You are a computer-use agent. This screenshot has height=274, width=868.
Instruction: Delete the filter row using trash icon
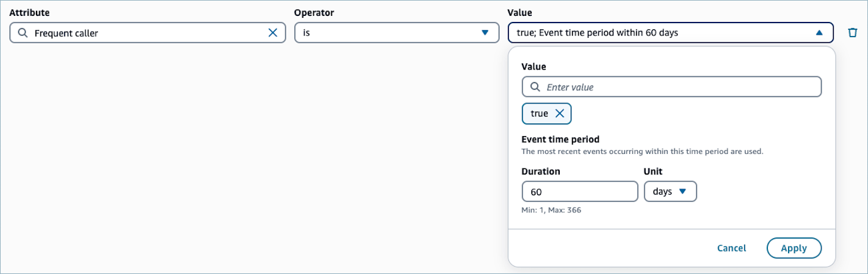[x=853, y=33]
